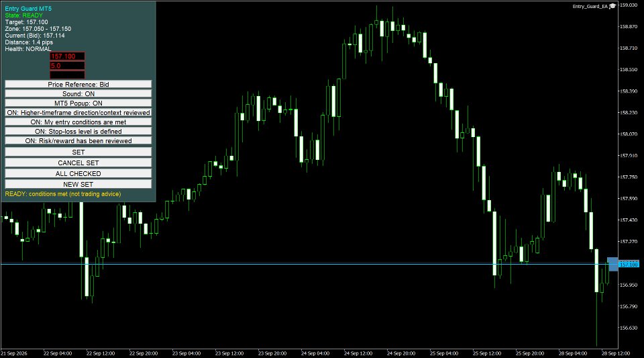
Task: Switch the Price Reference: Bid option
Action: pyautogui.click(x=78, y=84)
